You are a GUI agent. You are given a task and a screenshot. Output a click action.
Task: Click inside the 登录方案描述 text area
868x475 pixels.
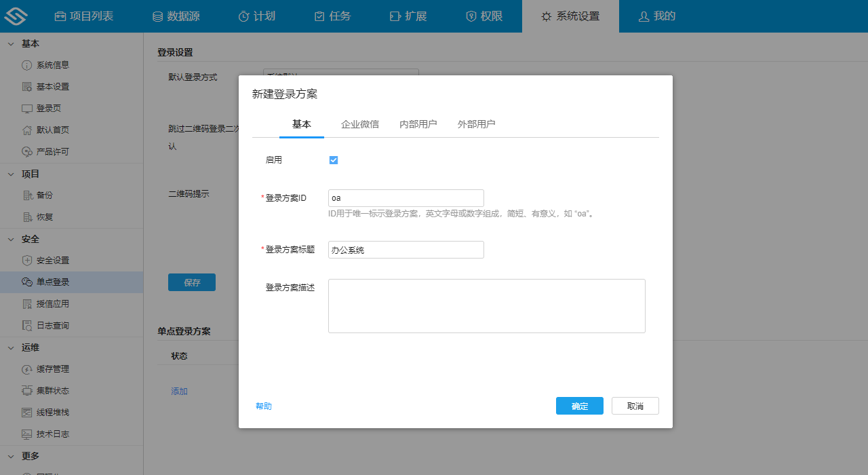click(x=486, y=305)
